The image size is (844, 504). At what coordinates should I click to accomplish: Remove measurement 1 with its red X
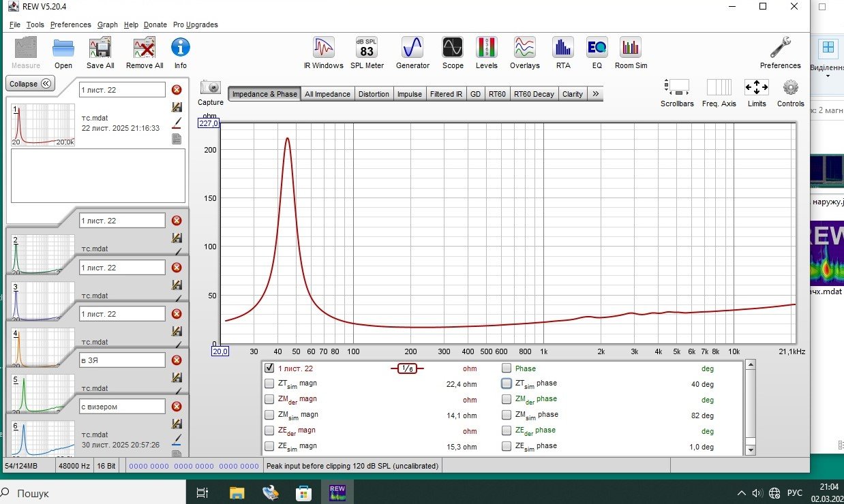177,90
